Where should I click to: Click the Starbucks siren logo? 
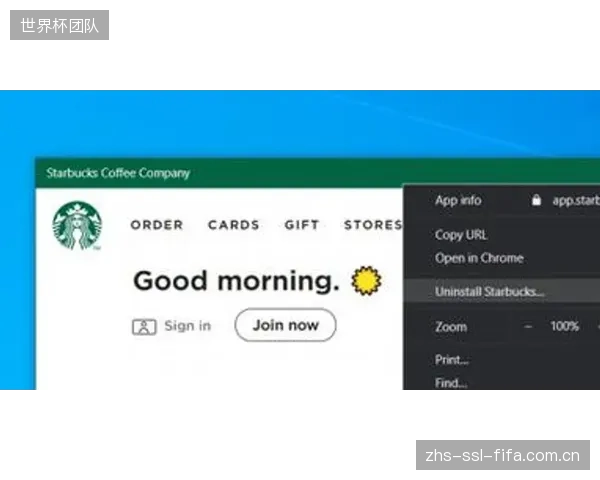(x=77, y=225)
